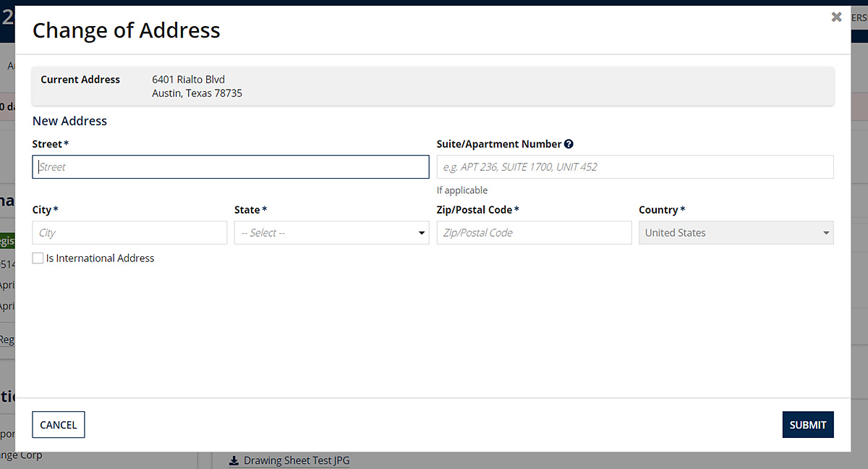Click the download icon beside Drawing Sheet Test
The width and height of the screenshot is (868, 469).
[x=234, y=460]
